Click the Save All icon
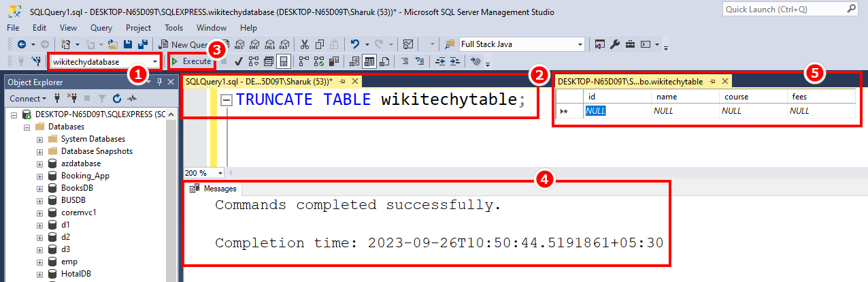Screen dimensions: 868x282 [143, 44]
